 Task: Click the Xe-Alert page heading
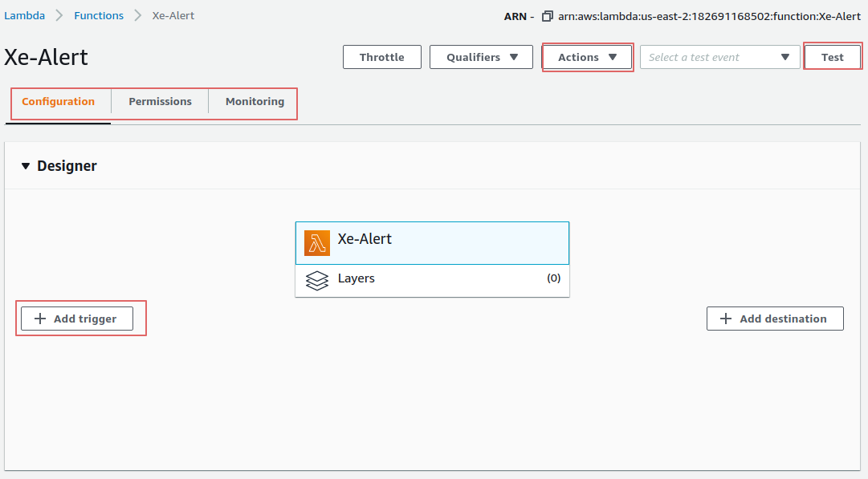point(46,58)
